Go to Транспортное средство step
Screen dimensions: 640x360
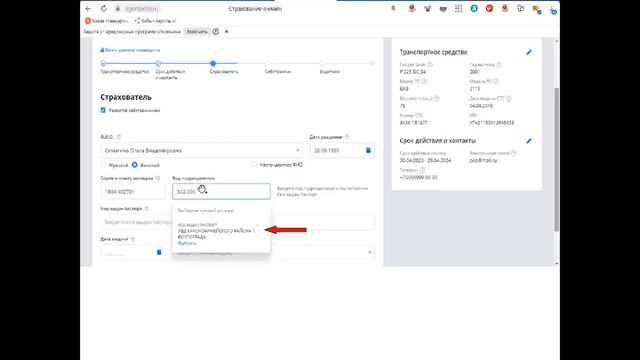(x=103, y=64)
